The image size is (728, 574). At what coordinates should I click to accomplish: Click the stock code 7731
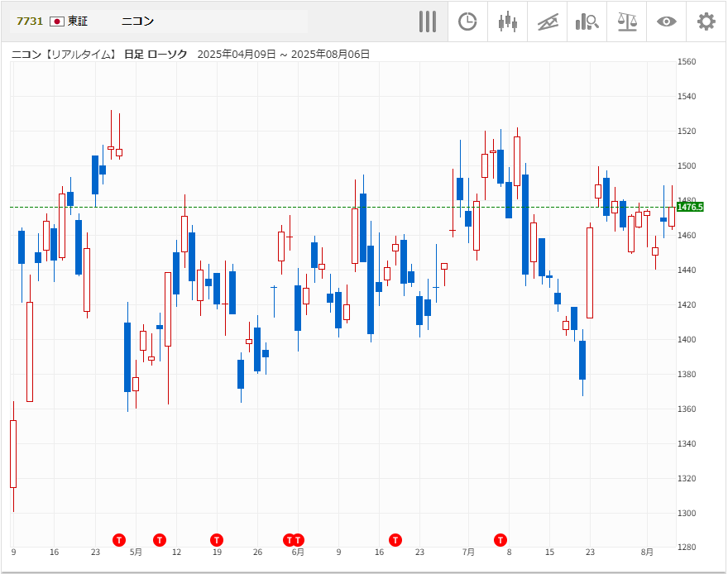tap(30, 22)
